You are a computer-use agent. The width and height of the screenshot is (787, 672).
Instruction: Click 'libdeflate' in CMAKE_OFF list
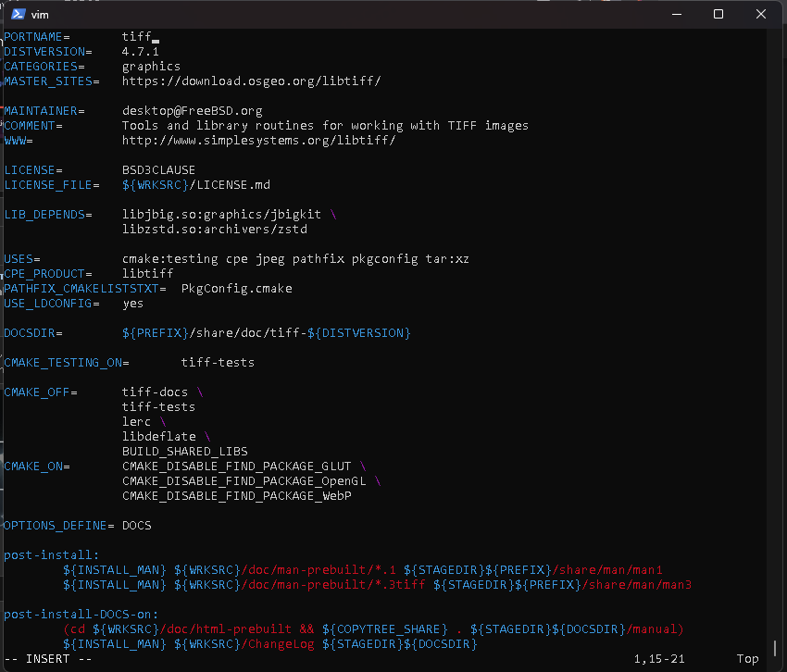(158, 437)
